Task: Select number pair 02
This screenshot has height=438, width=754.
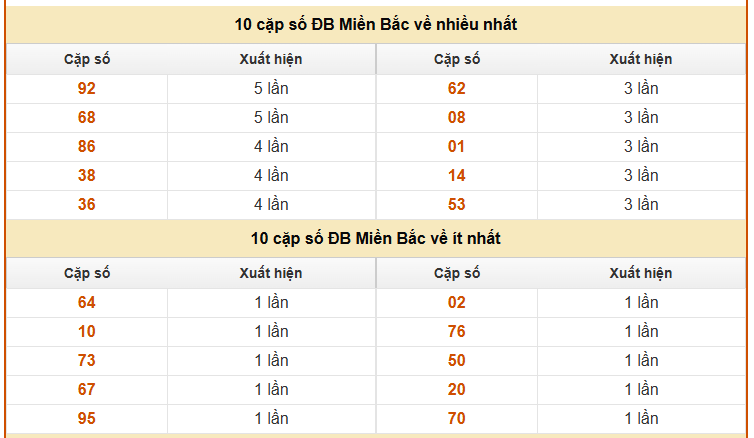Action: click(457, 302)
